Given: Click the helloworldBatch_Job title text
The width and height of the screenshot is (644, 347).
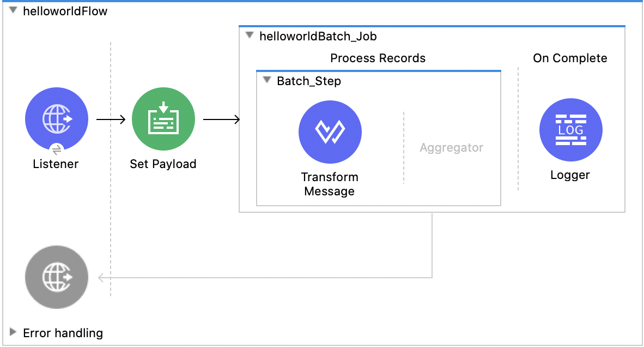Looking at the screenshot, I should coord(318,37).
